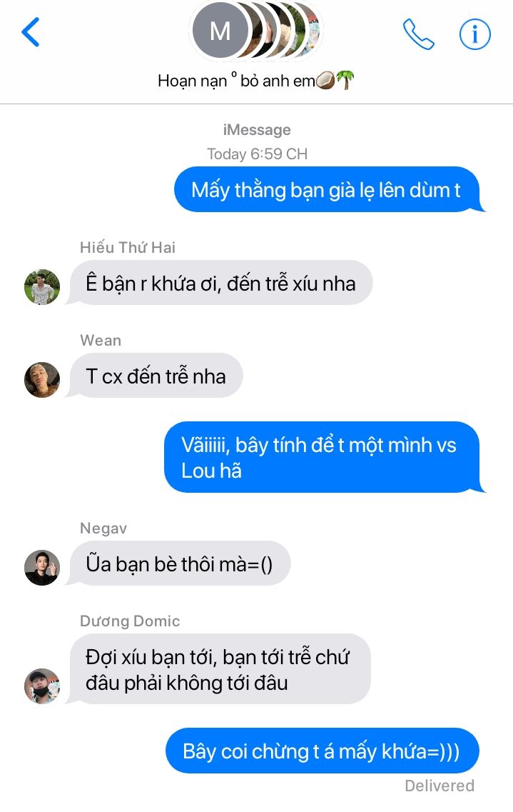Tap the gray "M" avatar circle
Image resolution: width=513 pixels, height=812 pixels.
click(220, 31)
